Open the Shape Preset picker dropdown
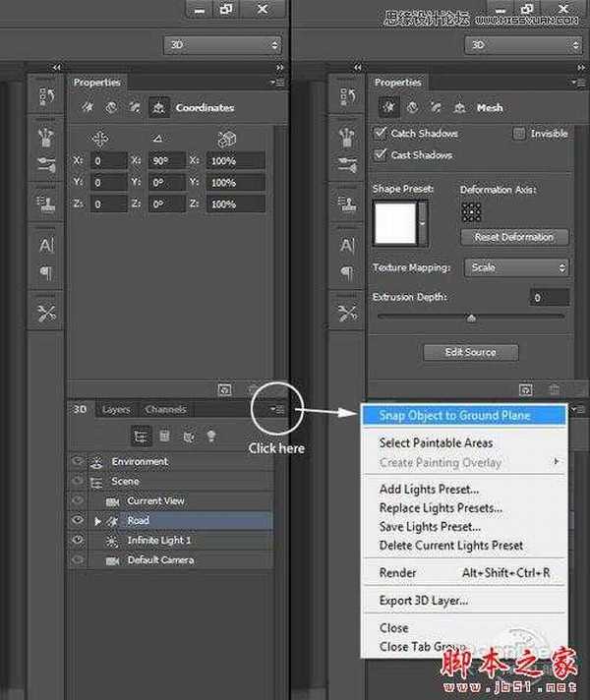This screenshot has width=590, height=700. click(x=424, y=223)
